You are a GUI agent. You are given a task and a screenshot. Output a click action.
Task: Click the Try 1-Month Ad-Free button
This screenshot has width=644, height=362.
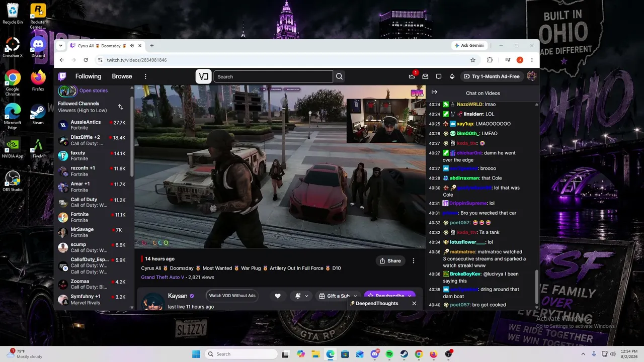pyautogui.click(x=492, y=76)
